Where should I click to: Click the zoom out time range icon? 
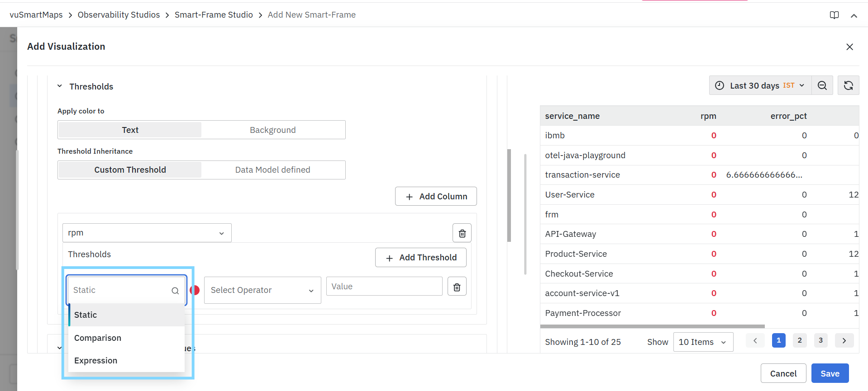[822, 85]
